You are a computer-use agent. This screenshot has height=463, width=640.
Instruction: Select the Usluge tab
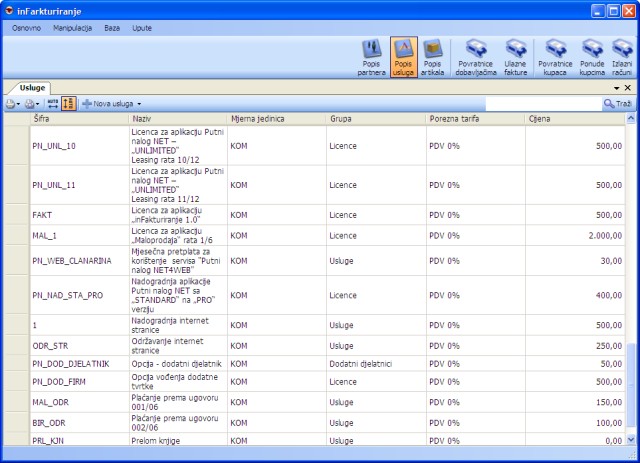click(x=32, y=88)
